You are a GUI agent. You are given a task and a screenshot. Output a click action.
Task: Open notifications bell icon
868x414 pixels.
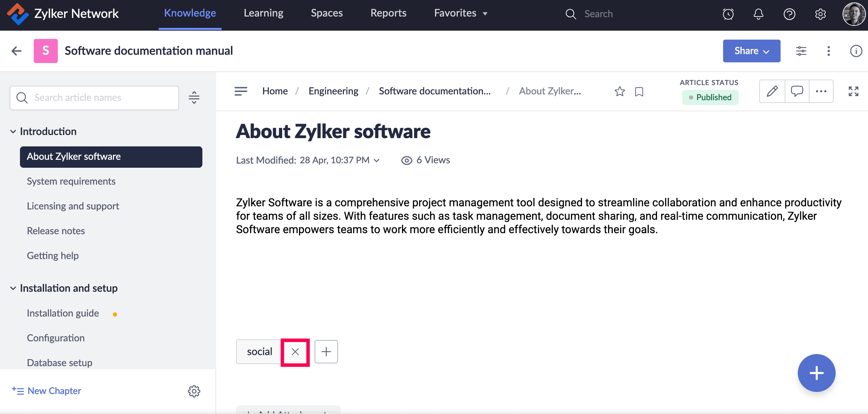coord(758,14)
